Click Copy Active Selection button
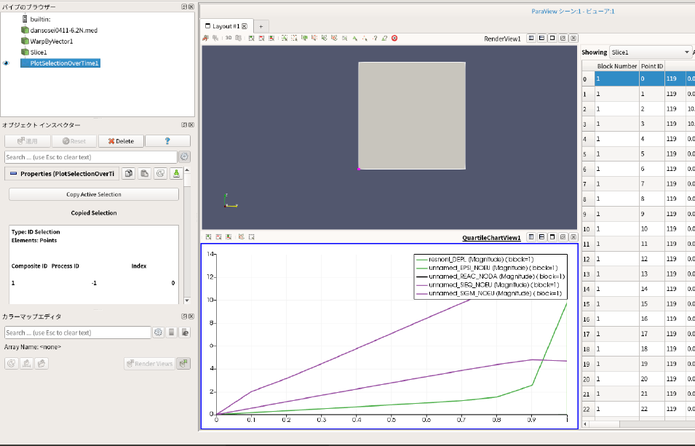 coord(94,194)
